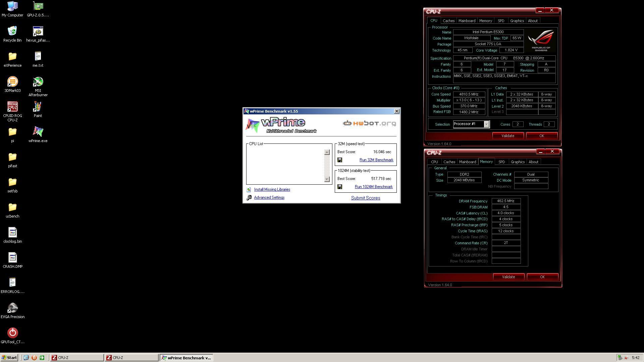Click save icon beside Run 1024M Benchmark
The width and height of the screenshot is (644, 362).
340,187
